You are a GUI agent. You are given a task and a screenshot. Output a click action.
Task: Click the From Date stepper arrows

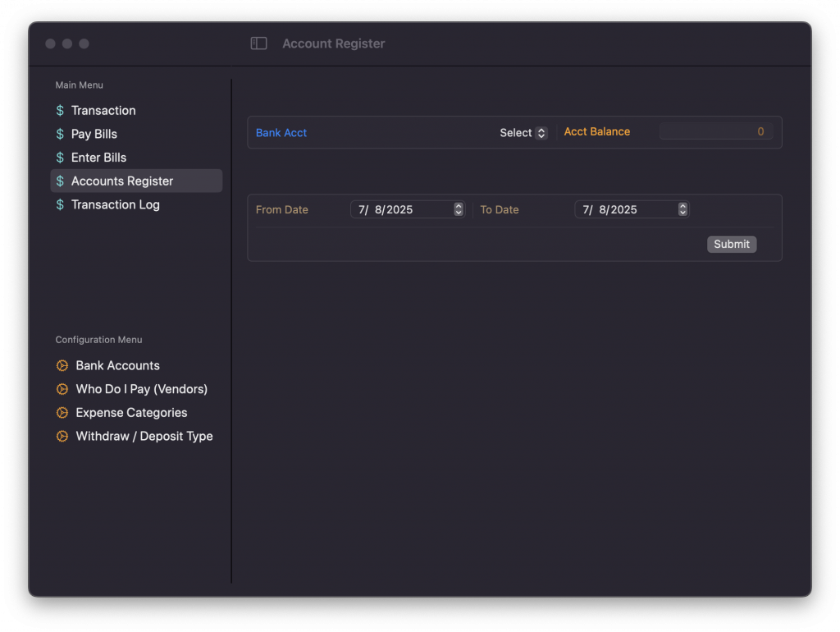click(459, 210)
